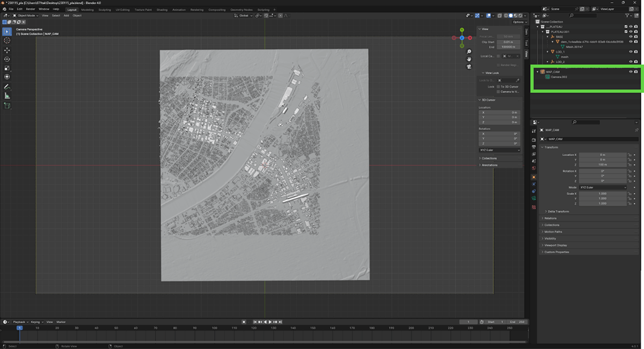Click the Blender logo menu icon
644x349 pixels.
click(x=4, y=9)
